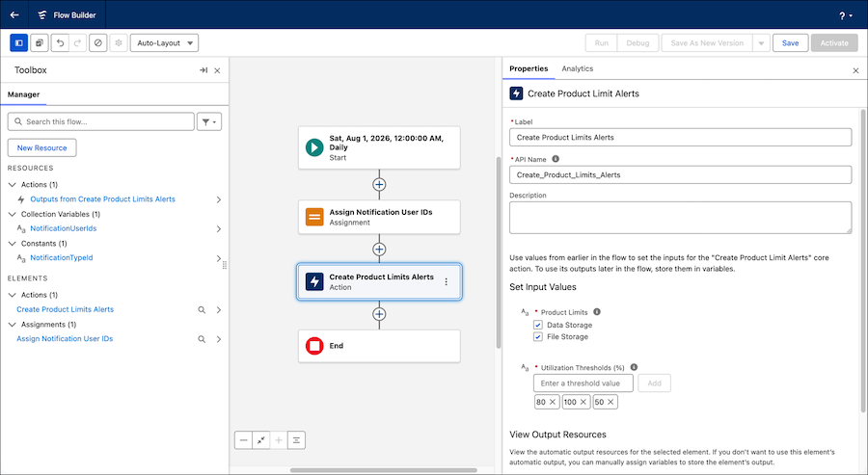Open the help question mark menu
This screenshot has height=475, width=868.
point(845,15)
